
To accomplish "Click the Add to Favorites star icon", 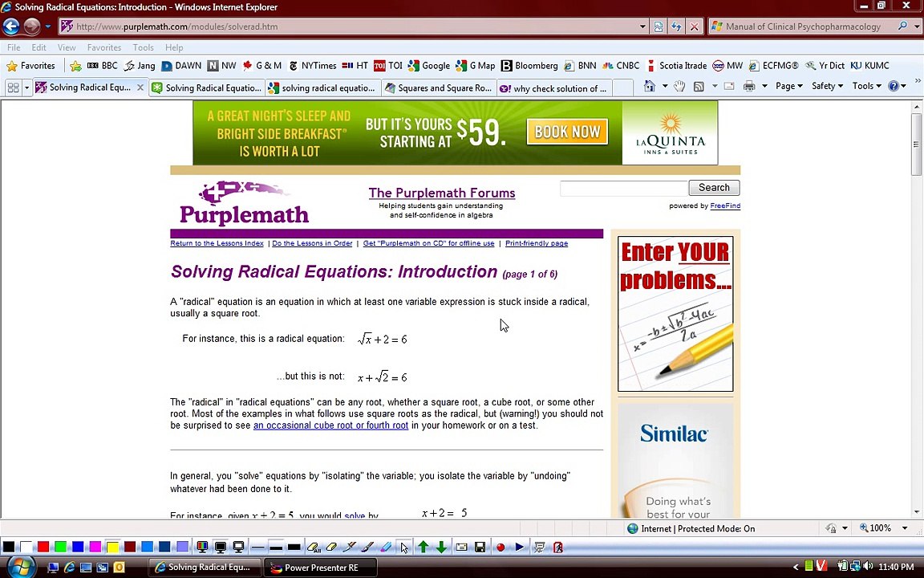I will tap(75, 66).
